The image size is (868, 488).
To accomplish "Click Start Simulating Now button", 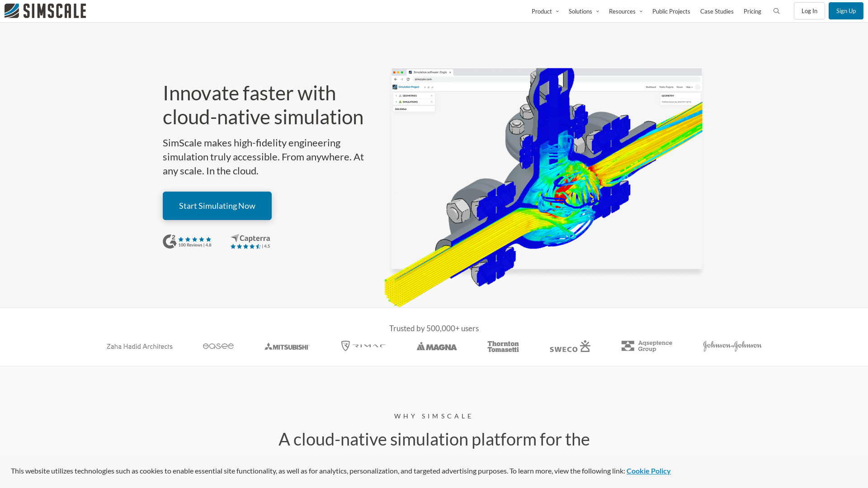I will [x=217, y=206].
